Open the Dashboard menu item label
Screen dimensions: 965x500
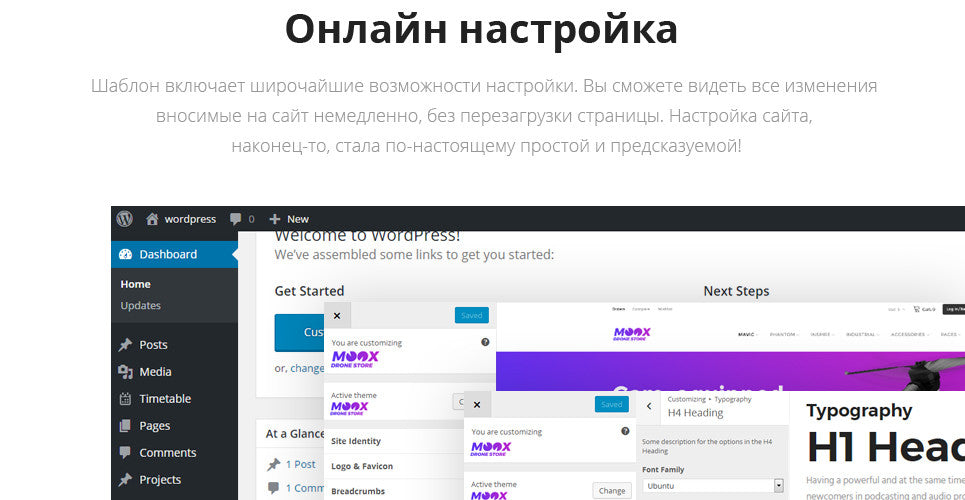[168, 254]
